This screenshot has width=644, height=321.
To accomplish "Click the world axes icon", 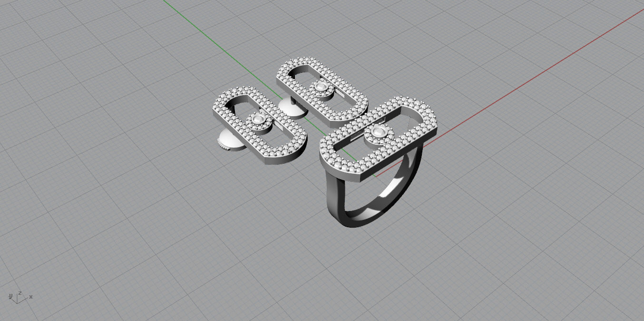I will pyautogui.click(x=20, y=297).
